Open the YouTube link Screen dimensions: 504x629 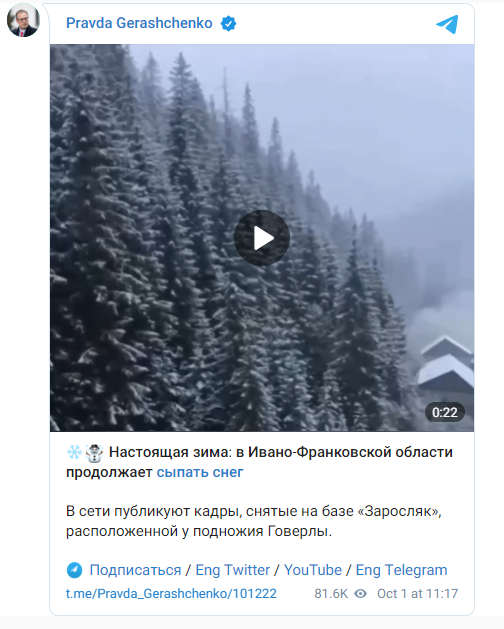pyautogui.click(x=313, y=570)
